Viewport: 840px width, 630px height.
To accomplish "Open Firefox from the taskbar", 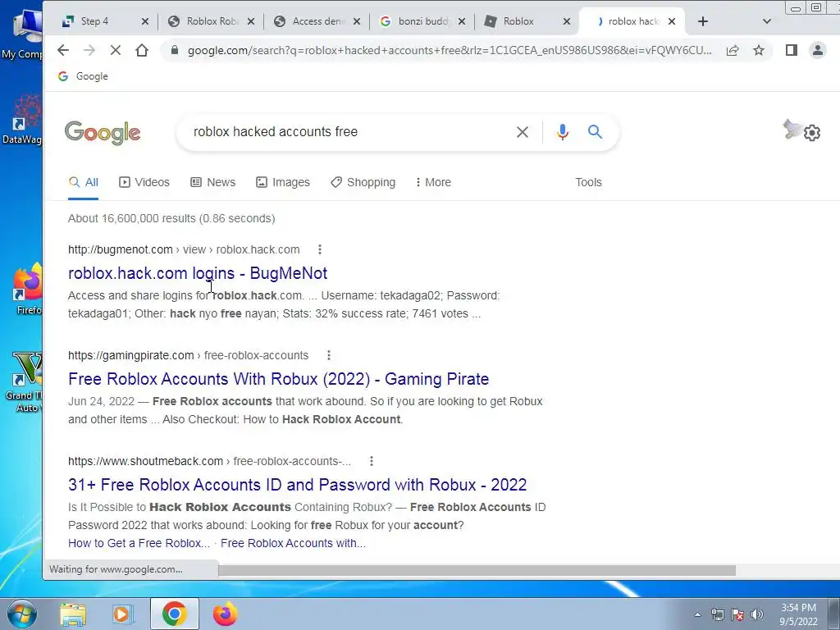I will (x=225, y=614).
